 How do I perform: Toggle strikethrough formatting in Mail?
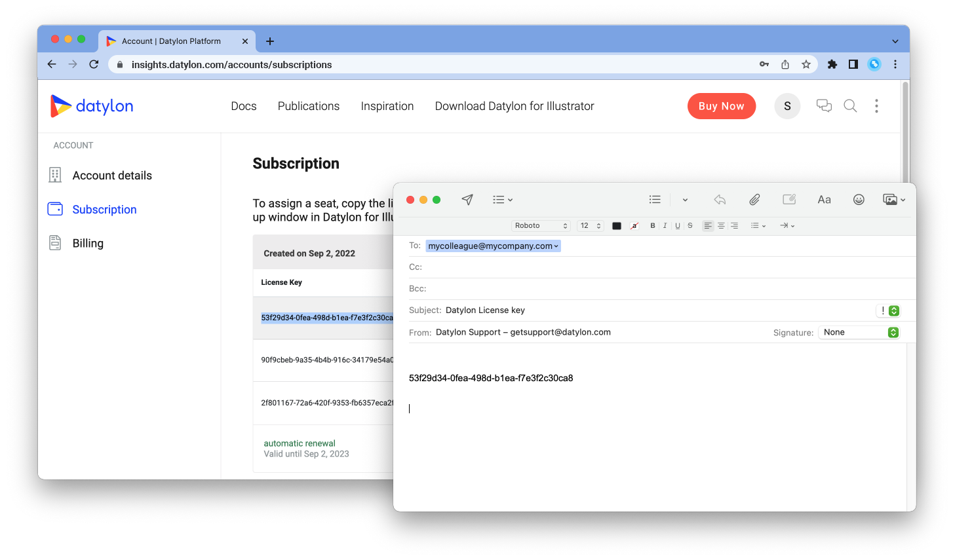pos(690,225)
